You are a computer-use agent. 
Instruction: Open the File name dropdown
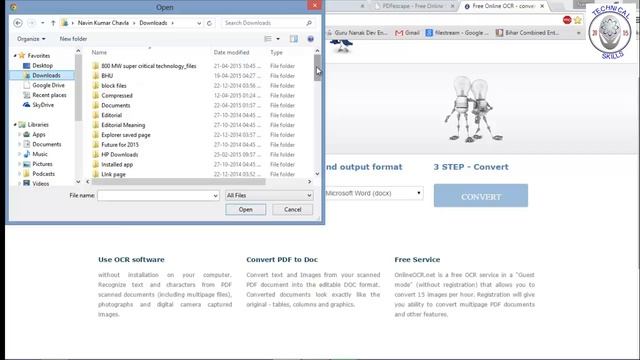pyautogui.click(x=216, y=196)
